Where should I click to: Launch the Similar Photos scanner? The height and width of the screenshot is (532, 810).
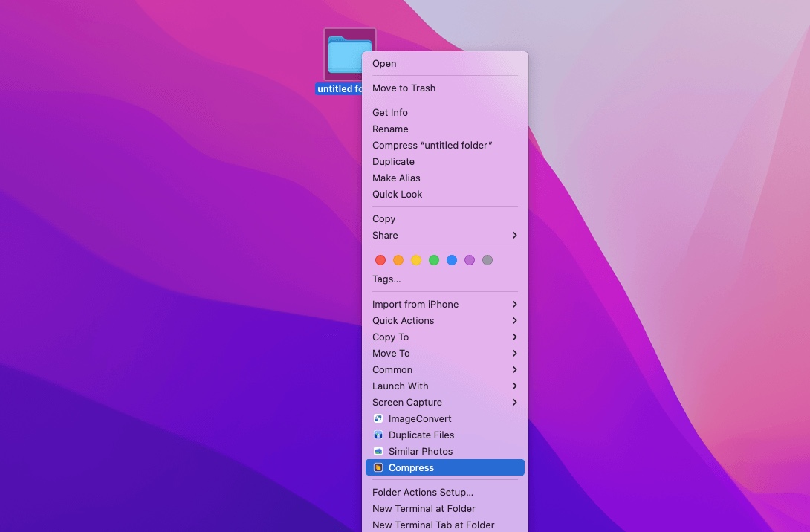coord(421,451)
